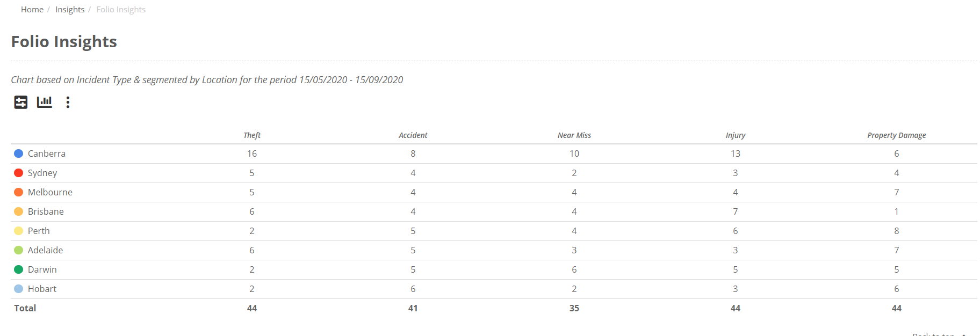Click the Perth row label
This screenshot has height=336, width=980.
pyautogui.click(x=39, y=231)
